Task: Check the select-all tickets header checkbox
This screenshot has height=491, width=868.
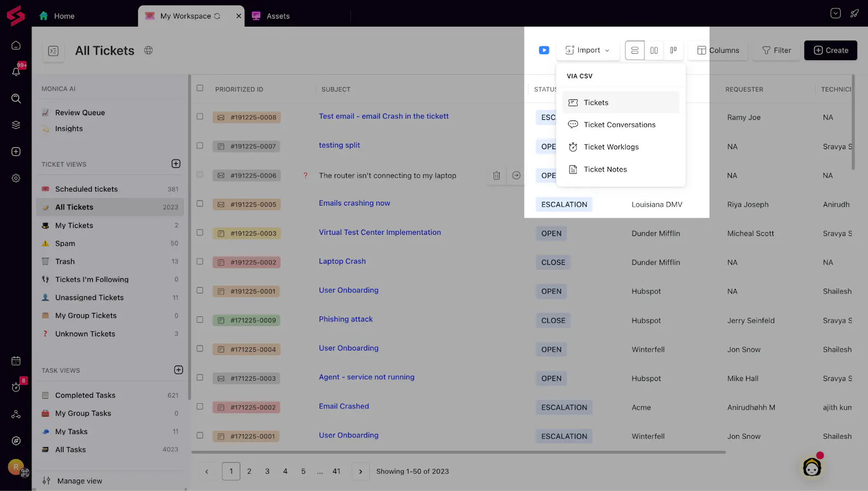Action: point(200,88)
